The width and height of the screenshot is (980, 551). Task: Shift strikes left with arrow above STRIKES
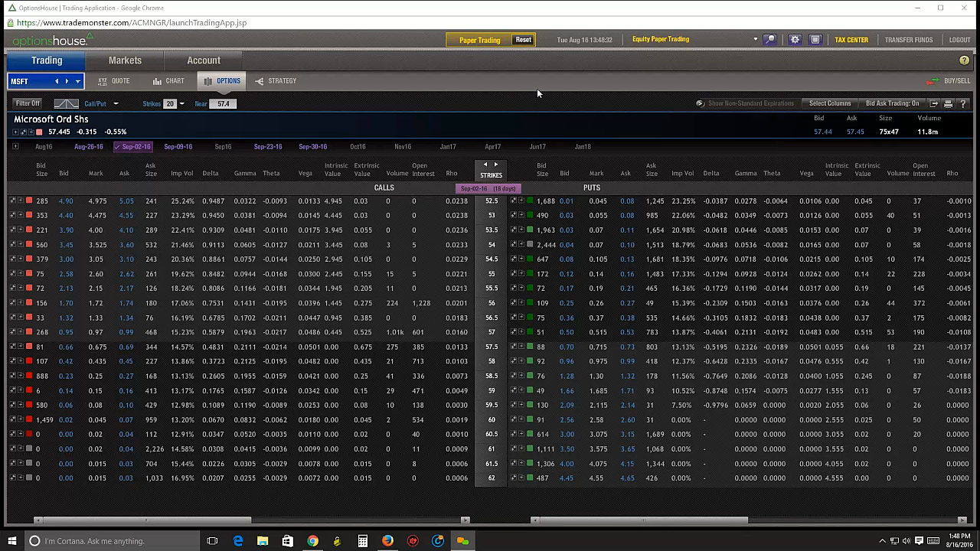coord(485,165)
